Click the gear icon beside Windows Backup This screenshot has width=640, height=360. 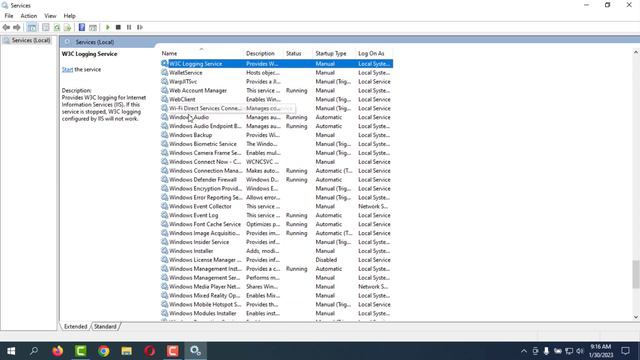click(164, 135)
